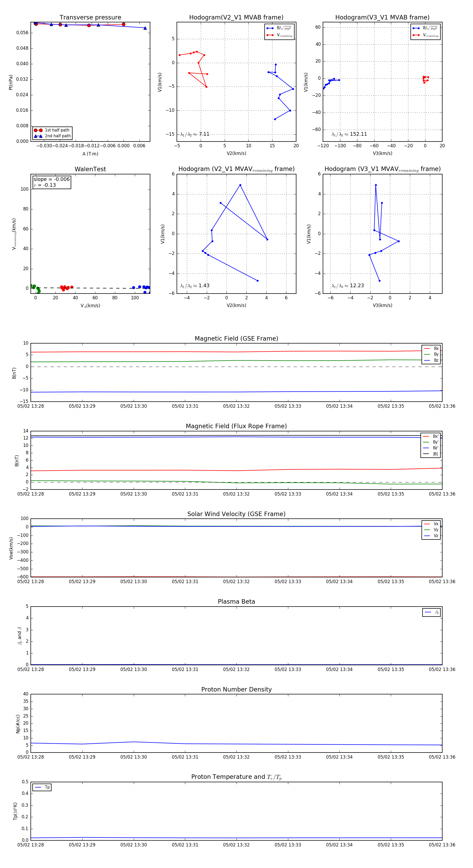Click the "Hodogram (V3_V1 MVAV remaining frame)" title
This screenshot has height=868, width=473.
pos(382,169)
